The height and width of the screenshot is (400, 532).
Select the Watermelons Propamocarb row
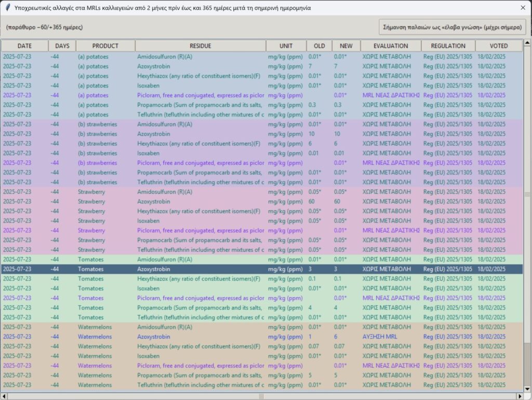pyautogui.click(x=262, y=375)
